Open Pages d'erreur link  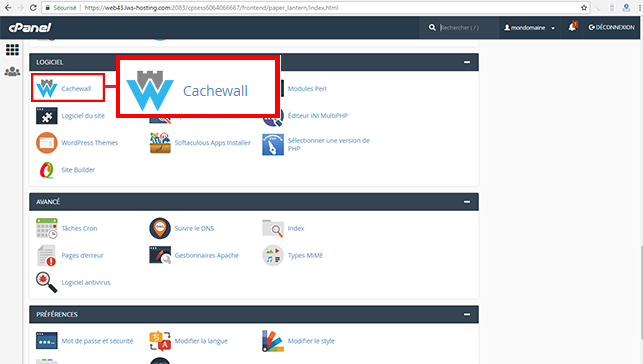pos(82,255)
